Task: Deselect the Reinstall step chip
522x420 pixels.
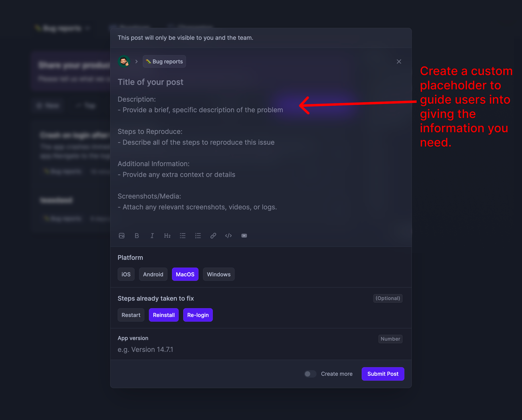Action: pos(164,315)
